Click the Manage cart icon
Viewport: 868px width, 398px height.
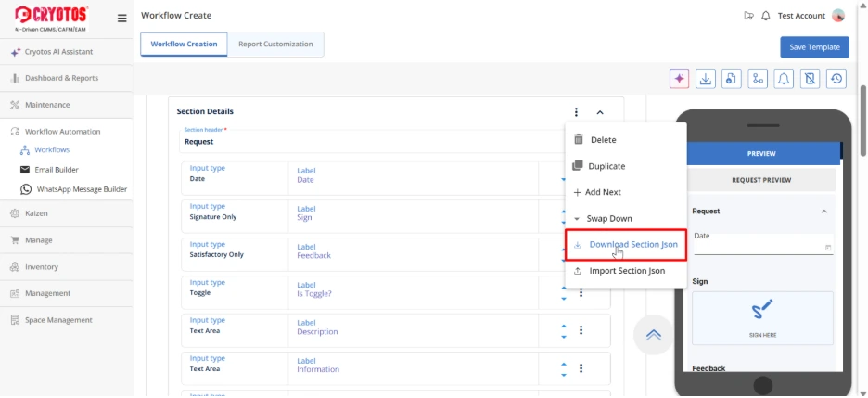click(x=15, y=240)
